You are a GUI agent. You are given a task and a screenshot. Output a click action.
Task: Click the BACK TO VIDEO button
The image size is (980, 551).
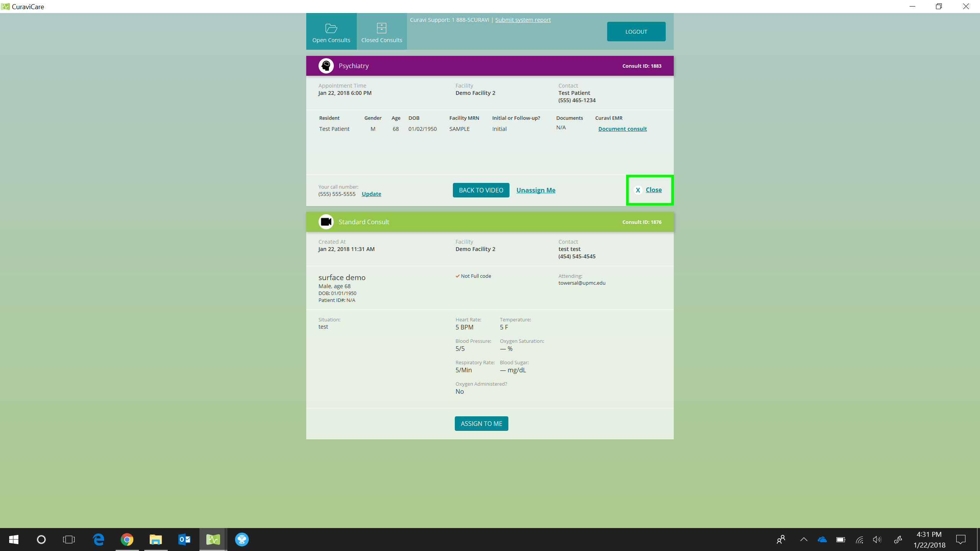[x=481, y=190]
